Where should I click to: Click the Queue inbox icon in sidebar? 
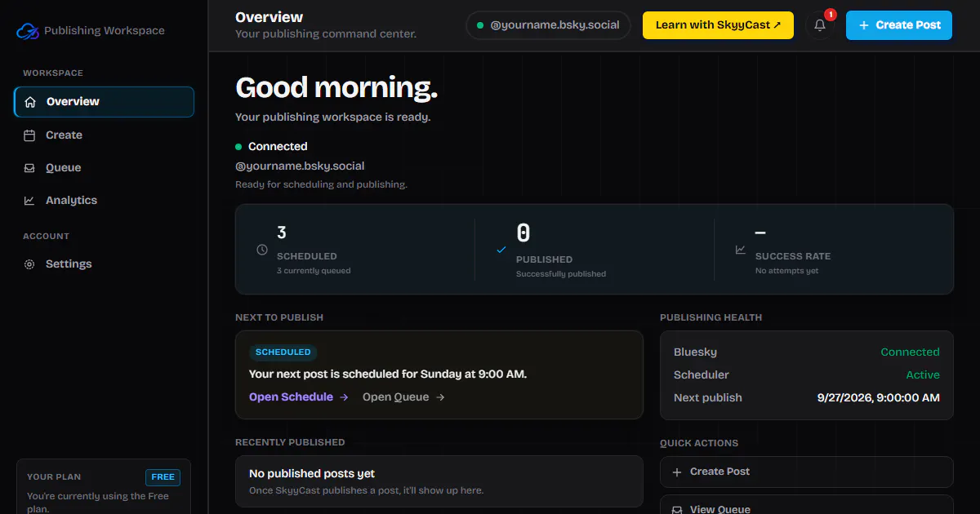pyautogui.click(x=29, y=168)
